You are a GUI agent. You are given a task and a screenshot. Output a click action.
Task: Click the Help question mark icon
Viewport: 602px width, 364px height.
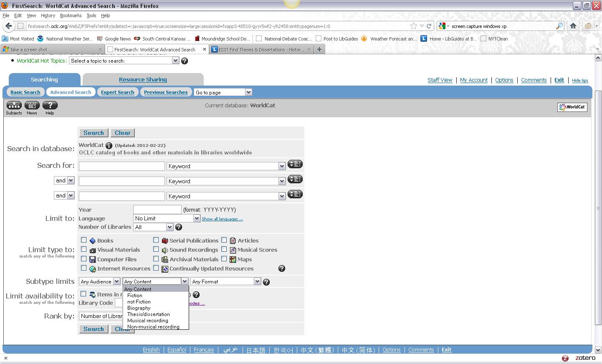(x=50, y=105)
